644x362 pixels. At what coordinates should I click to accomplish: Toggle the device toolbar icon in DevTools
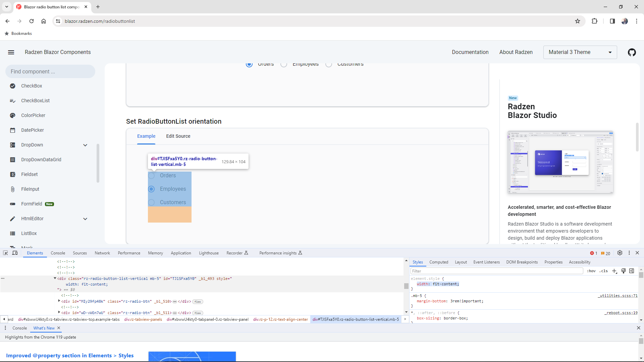tap(15, 253)
